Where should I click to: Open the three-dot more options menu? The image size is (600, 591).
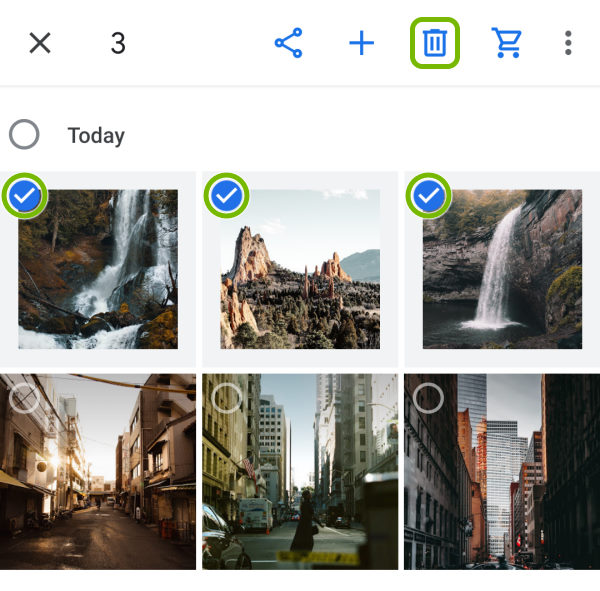click(568, 43)
